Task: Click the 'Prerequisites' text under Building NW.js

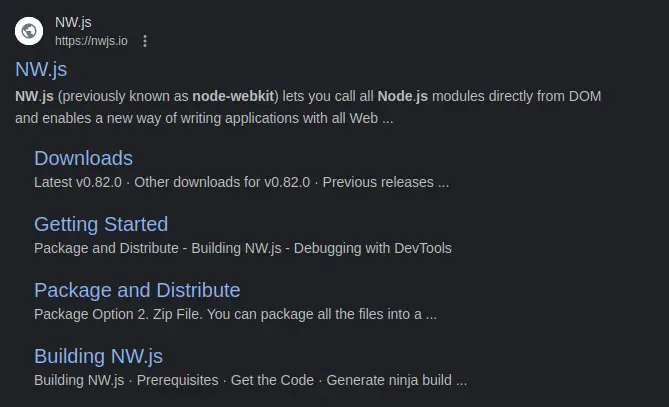Action: (x=177, y=380)
